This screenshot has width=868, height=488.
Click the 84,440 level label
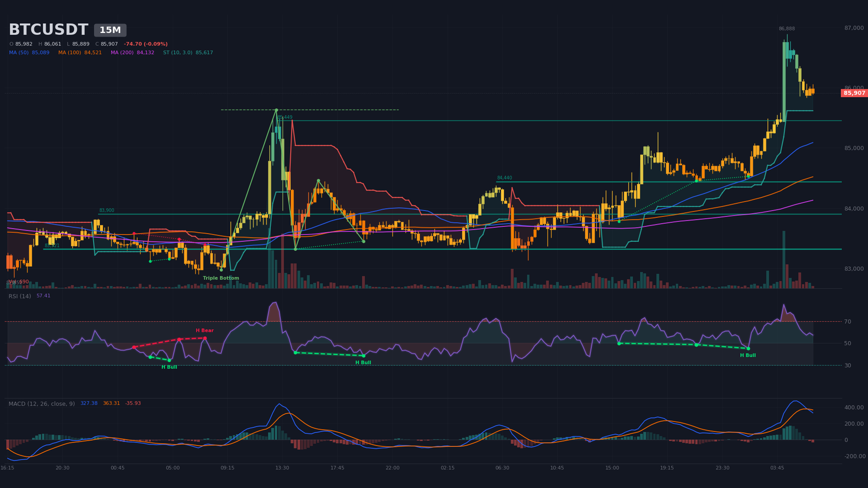point(505,178)
